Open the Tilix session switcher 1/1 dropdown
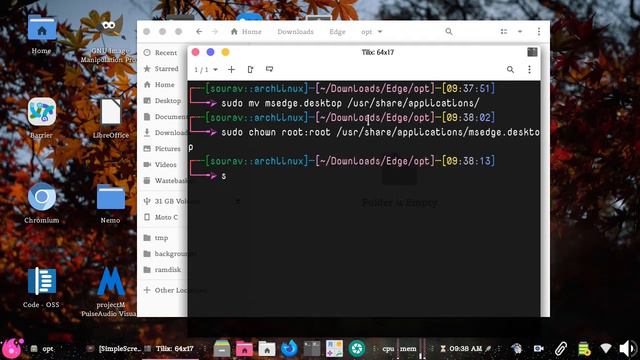This screenshot has width=640, height=360. tap(206, 69)
